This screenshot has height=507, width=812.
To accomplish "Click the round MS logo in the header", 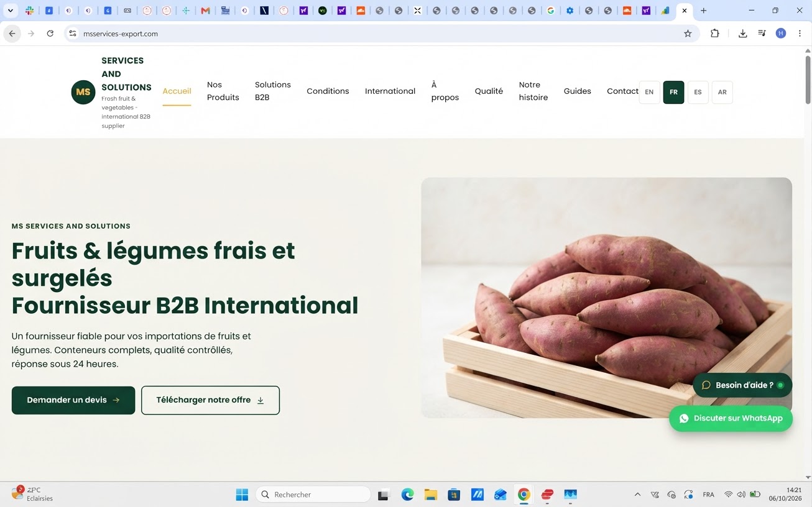I will pyautogui.click(x=83, y=92).
